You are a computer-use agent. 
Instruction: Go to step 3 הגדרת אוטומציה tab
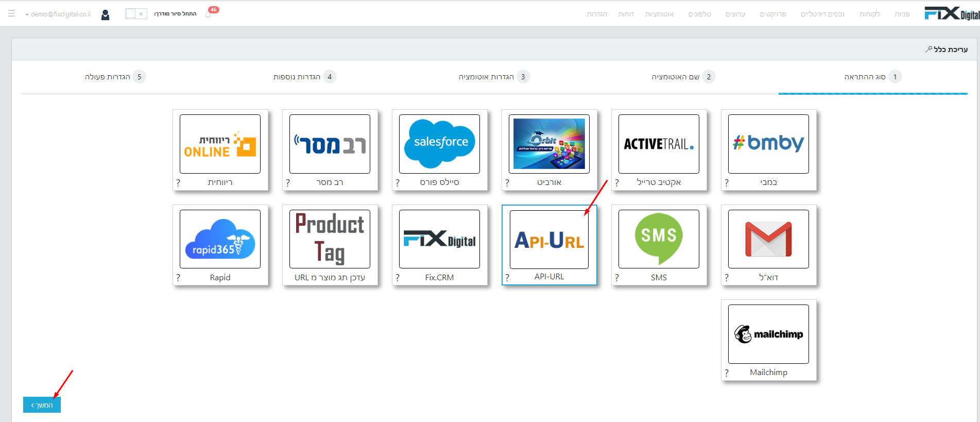(494, 77)
